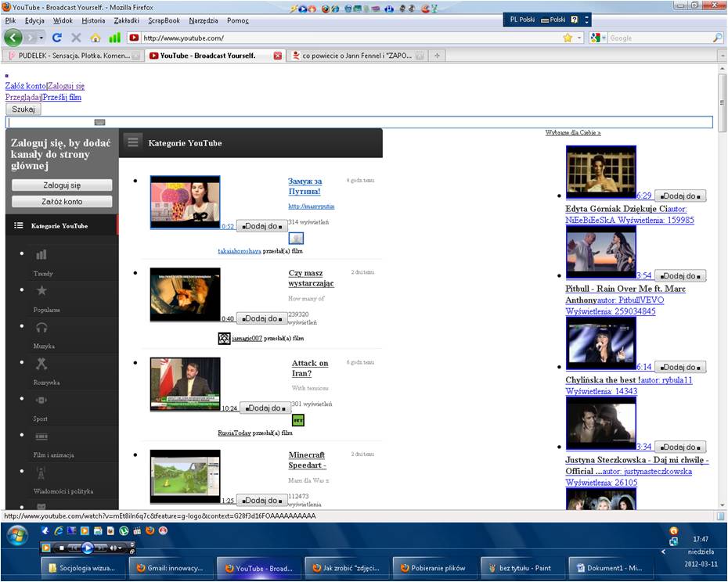Viewport: 728px width, 582px height.
Task: Open the Zakładki menu
Action: tap(126, 20)
